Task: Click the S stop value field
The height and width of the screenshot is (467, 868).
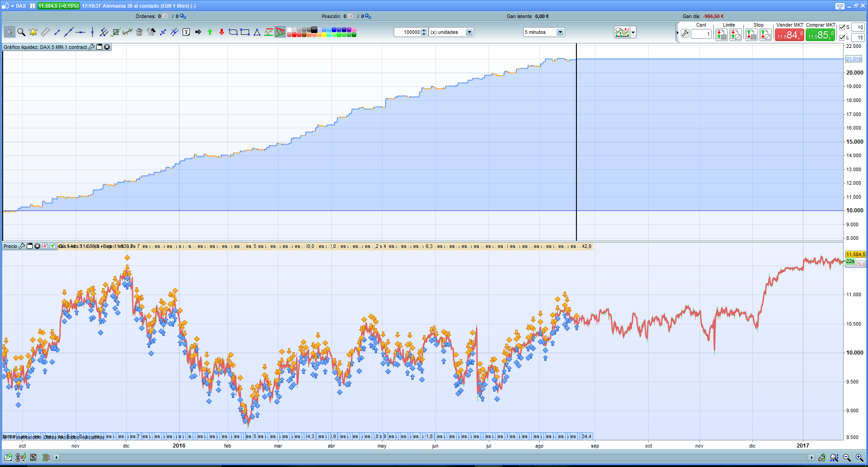Action: point(858,27)
